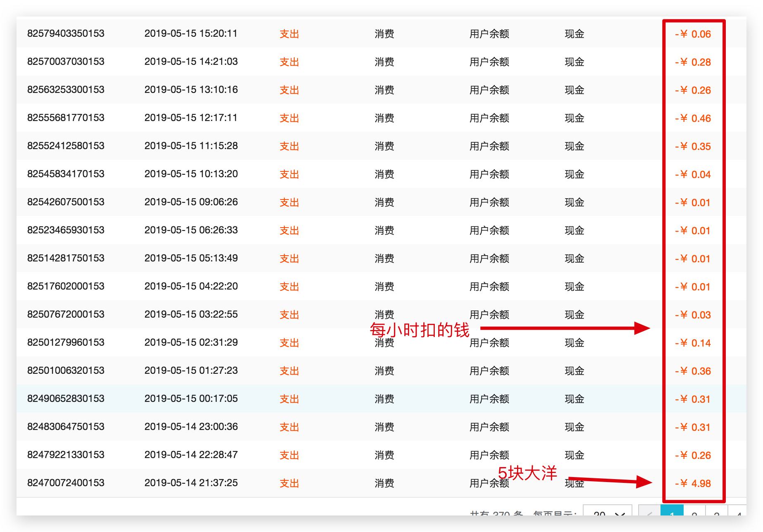The width and height of the screenshot is (763, 532).
Task: Select transaction ID 82470072400153
Action: coord(66,483)
